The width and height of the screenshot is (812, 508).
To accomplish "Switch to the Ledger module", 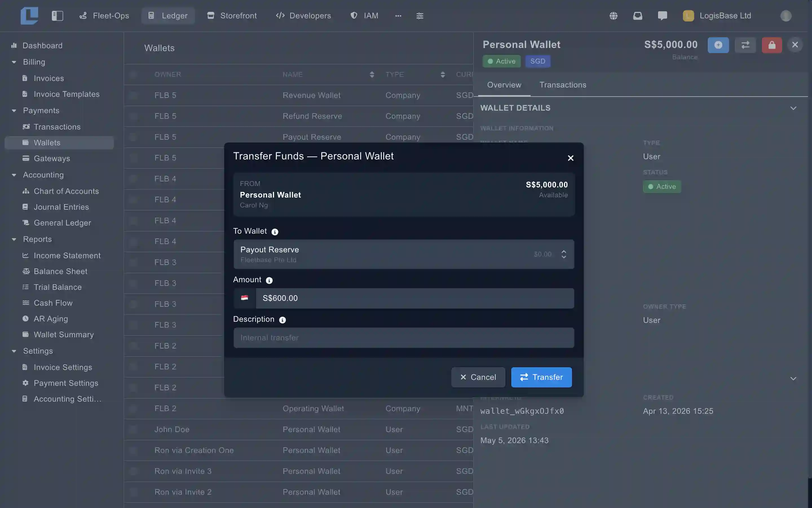I will coord(168,16).
